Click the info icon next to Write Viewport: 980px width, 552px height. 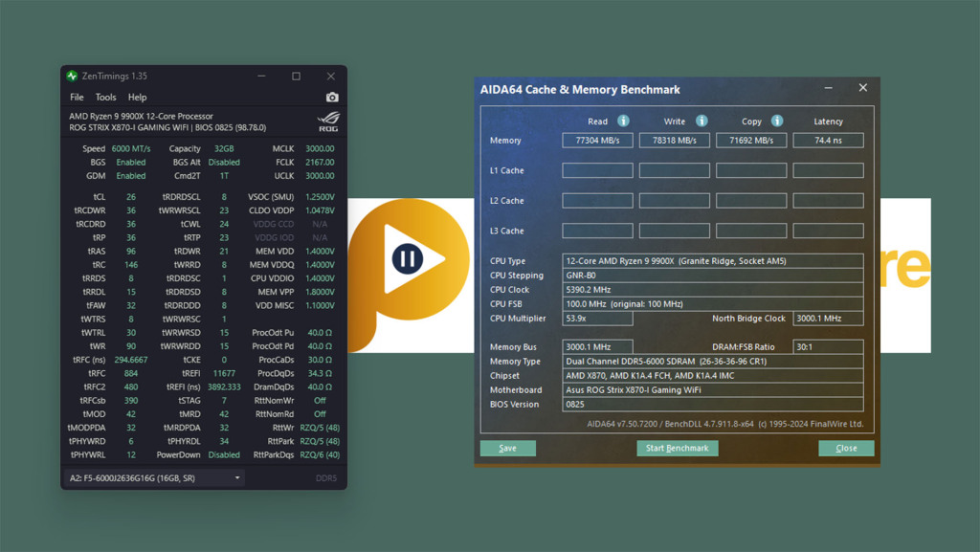pos(702,121)
